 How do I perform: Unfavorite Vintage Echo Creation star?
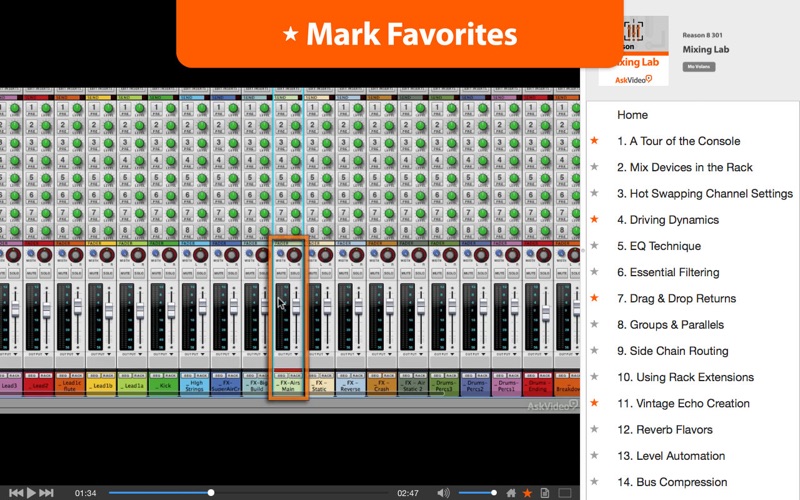pyautogui.click(x=594, y=403)
